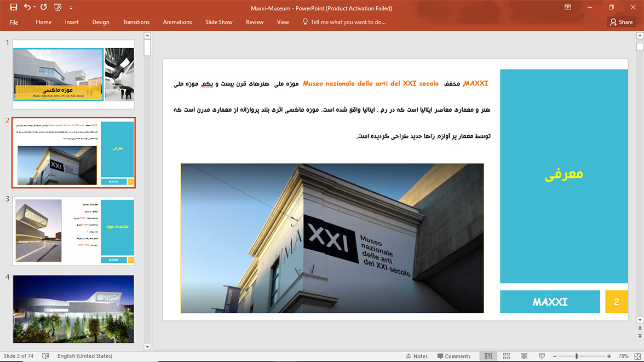The image size is (644, 362).
Task: Switch to Reading View
Action: (x=524, y=356)
